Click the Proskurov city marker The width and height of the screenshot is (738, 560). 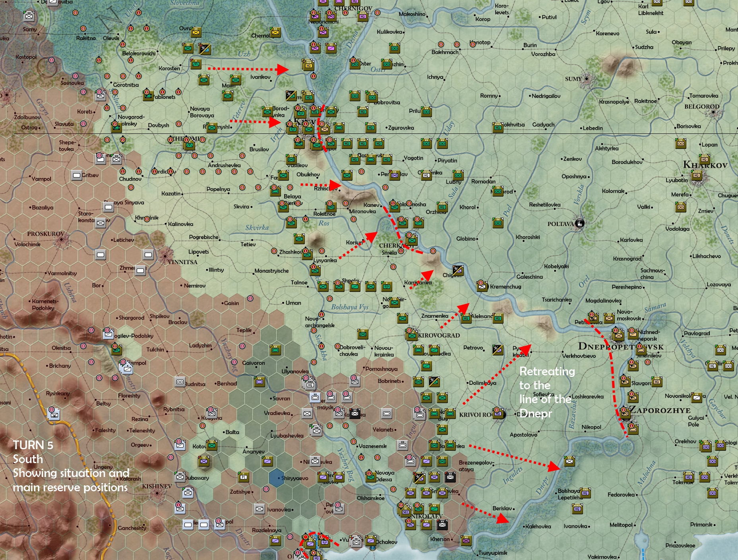click(61, 240)
